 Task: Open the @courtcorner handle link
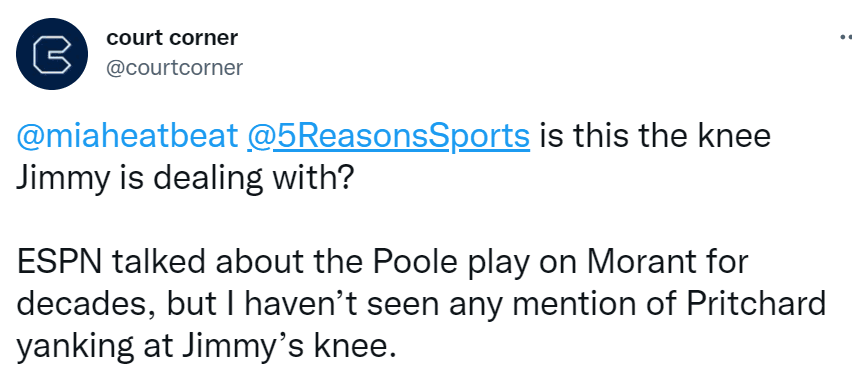coord(174,68)
